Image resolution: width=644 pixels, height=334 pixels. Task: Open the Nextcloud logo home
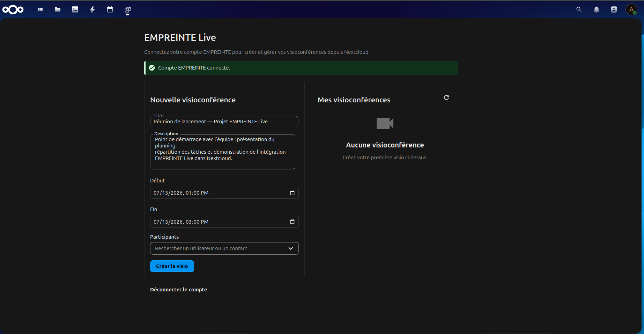[x=13, y=9]
